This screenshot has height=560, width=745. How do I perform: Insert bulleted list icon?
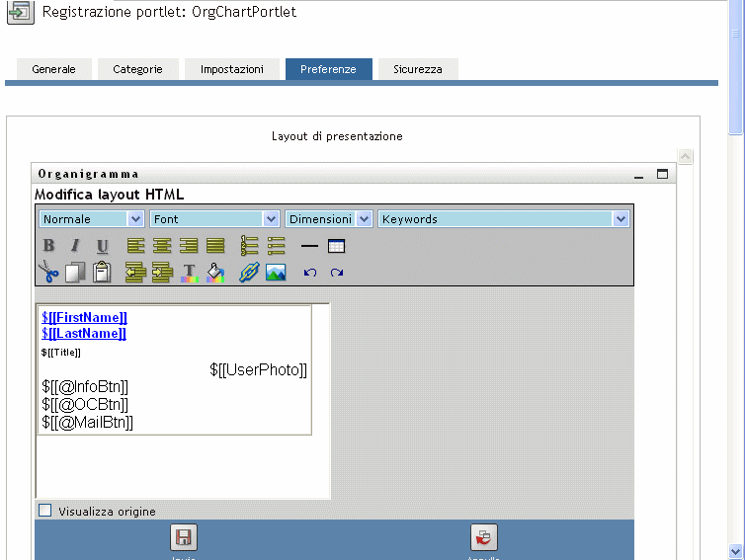[x=276, y=246]
